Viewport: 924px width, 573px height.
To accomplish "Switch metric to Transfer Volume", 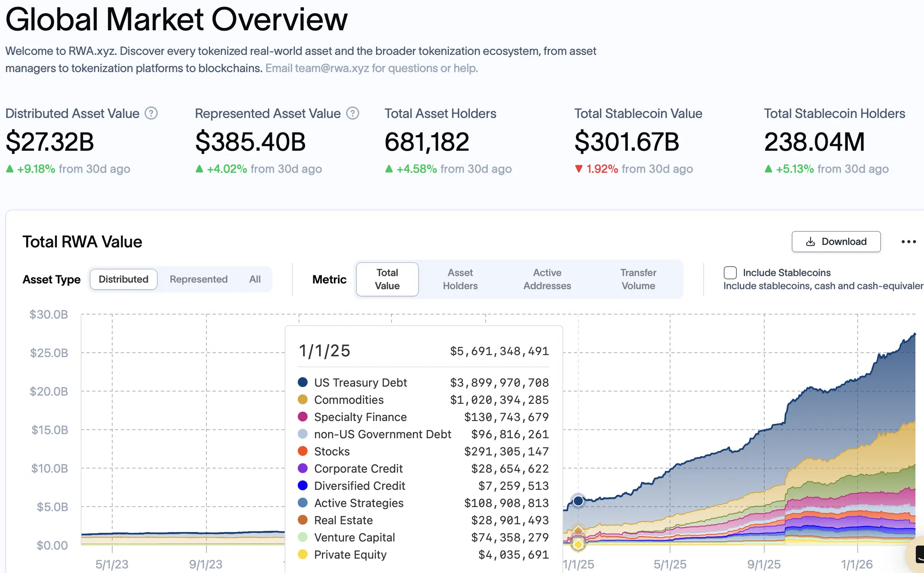I will (638, 279).
